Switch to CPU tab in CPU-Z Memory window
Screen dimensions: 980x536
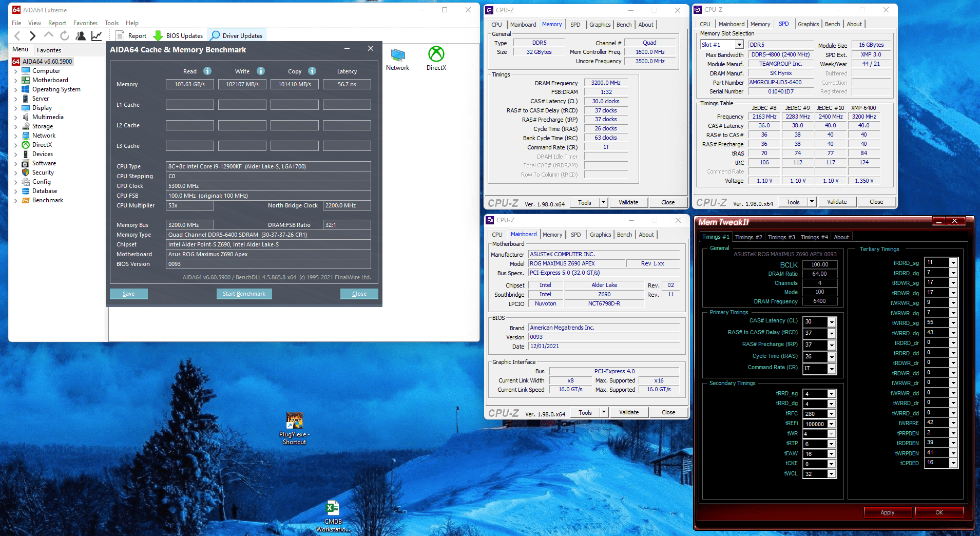(x=496, y=25)
